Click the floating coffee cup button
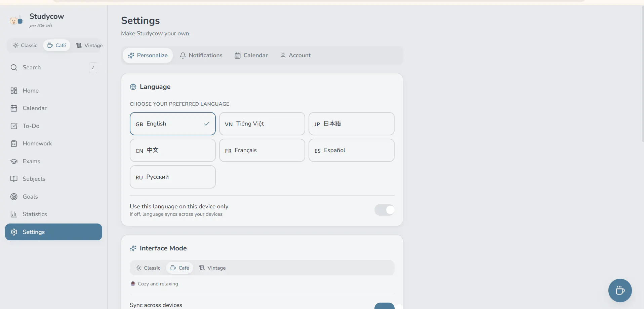This screenshot has height=309, width=644. click(x=620, y=290)
